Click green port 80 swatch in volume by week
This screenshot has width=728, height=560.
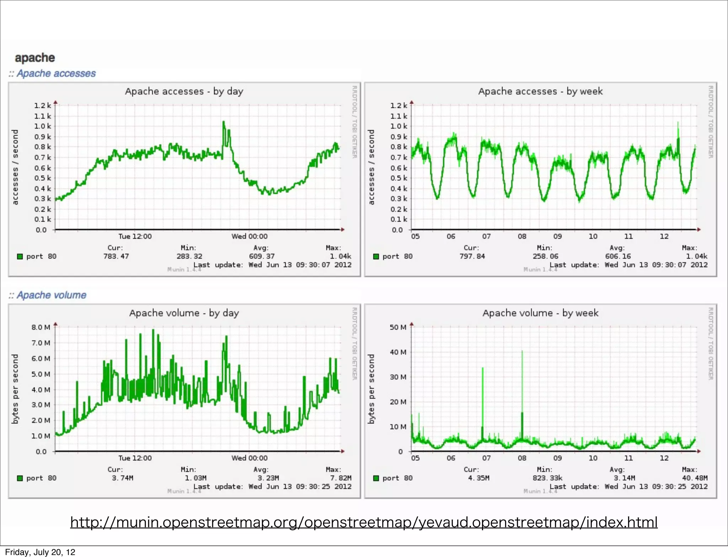[376, 478]
